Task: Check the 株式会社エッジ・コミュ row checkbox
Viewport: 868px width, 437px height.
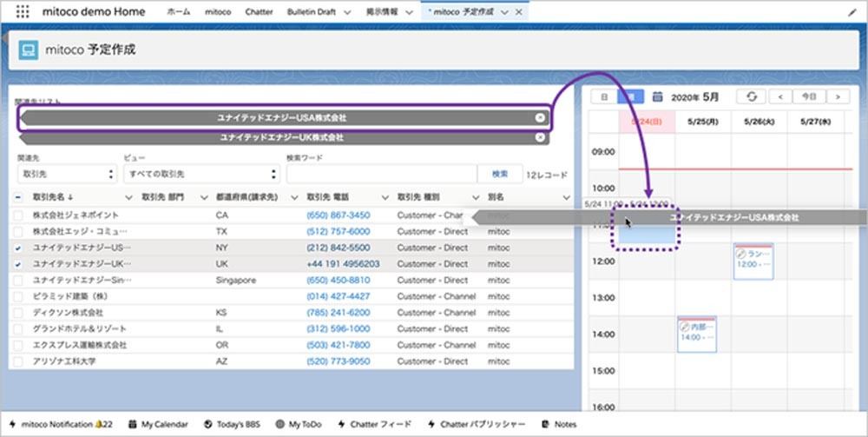Action: 18,231
